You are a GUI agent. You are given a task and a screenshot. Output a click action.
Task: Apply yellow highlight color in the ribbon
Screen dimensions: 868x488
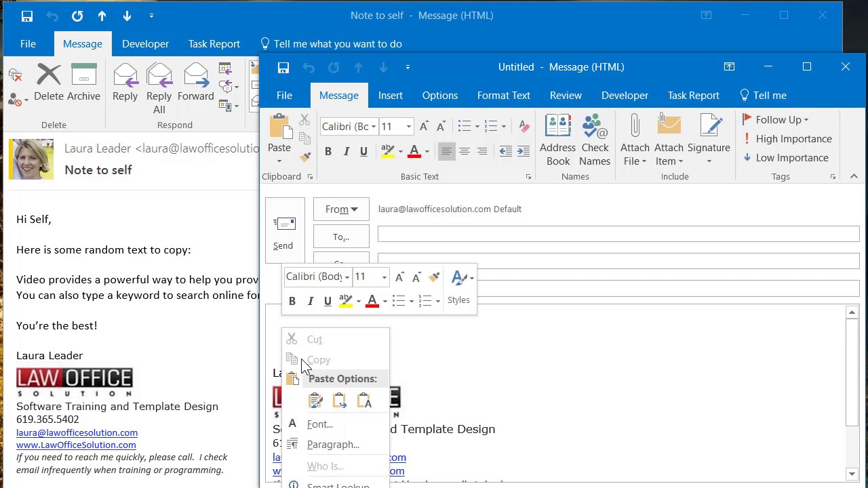pyautogui.click(x=387, y=152)
